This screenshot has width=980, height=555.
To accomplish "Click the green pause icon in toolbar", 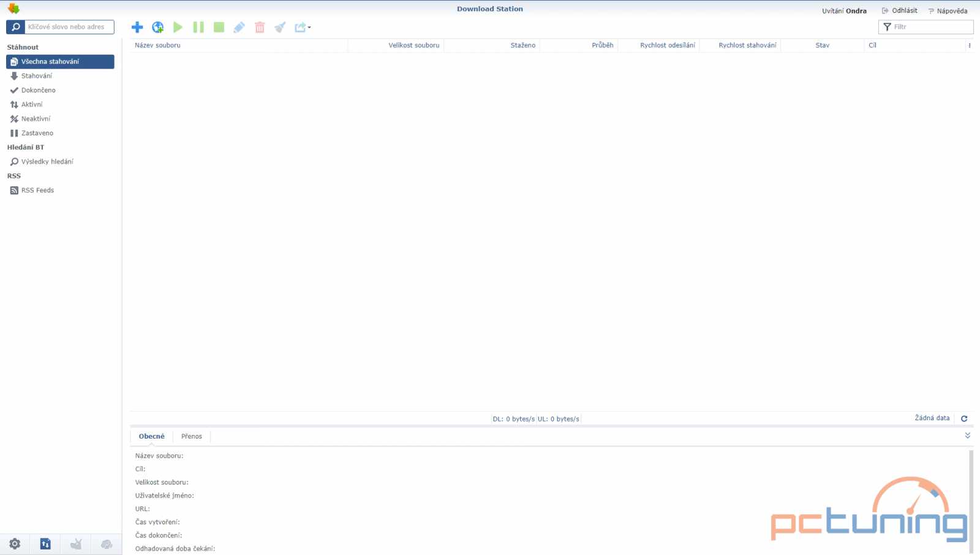I will [198, 27].
